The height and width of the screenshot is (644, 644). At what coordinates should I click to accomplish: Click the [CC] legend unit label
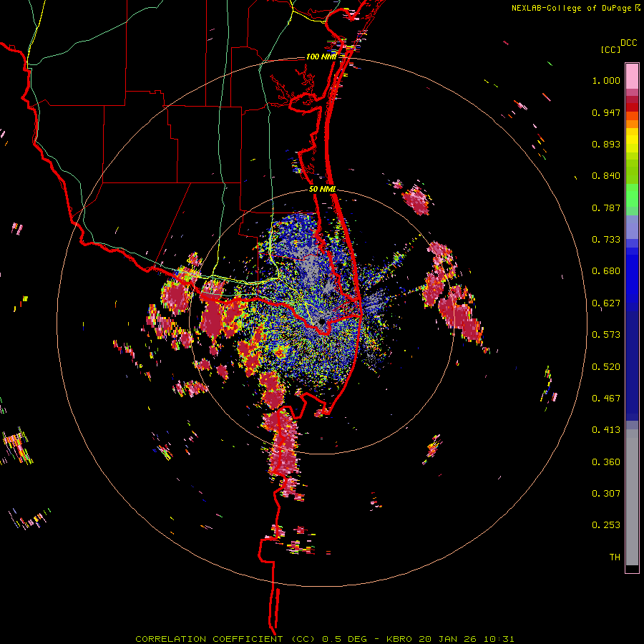tap(611, 49)
